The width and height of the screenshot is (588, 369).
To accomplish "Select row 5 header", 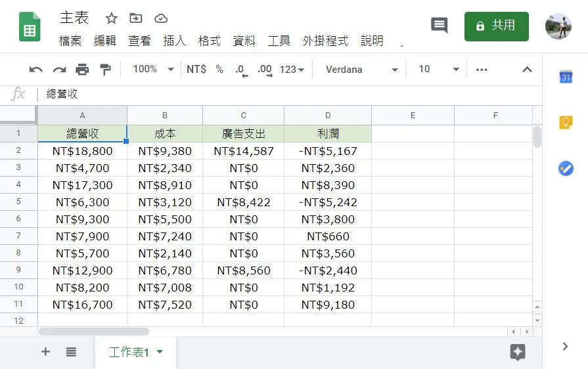I will pyautogui.click(x=18, y=202).
